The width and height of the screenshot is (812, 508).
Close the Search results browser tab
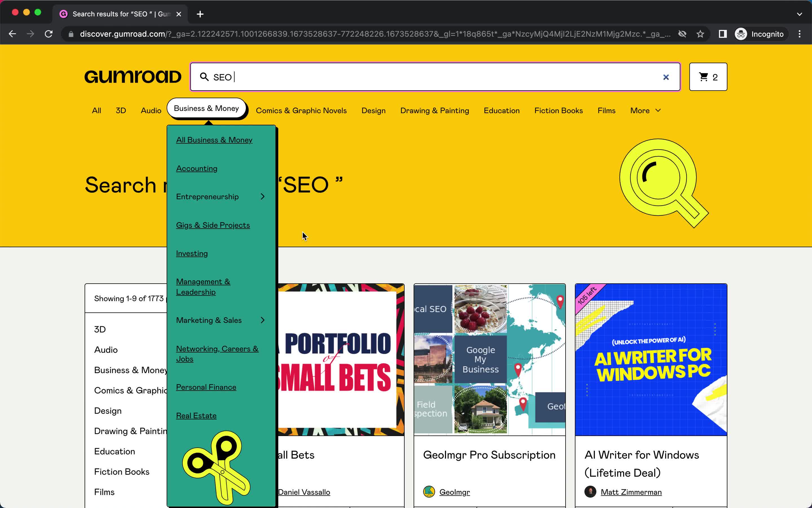coord(179,14)
